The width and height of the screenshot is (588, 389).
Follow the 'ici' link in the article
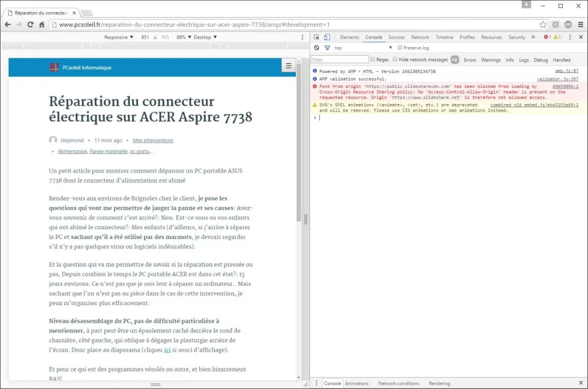[167, 349]
